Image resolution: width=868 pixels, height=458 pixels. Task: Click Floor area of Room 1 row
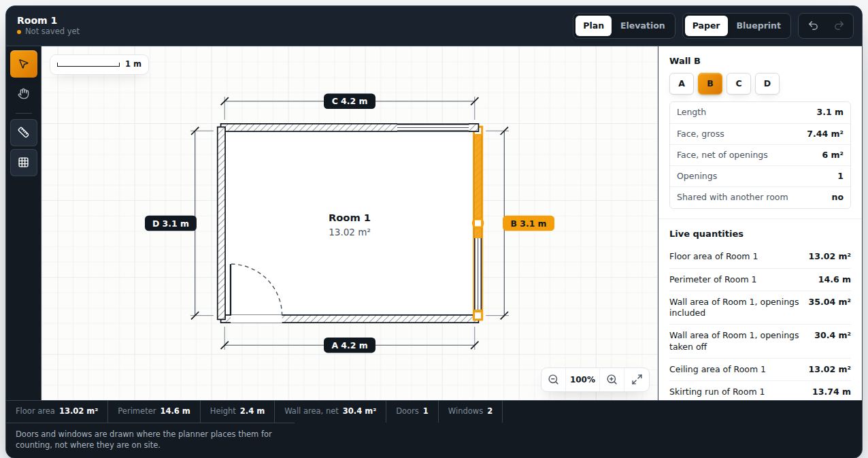760,257
